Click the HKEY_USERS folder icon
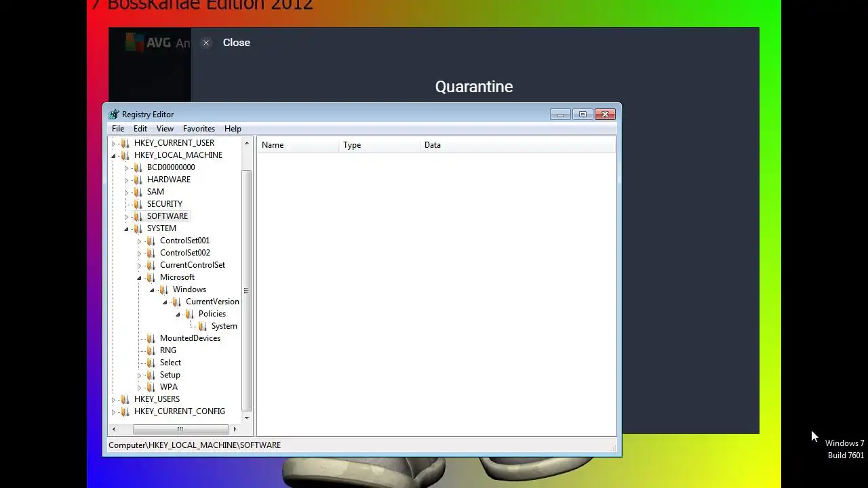 pyautogui.click(x=125, y=399)
